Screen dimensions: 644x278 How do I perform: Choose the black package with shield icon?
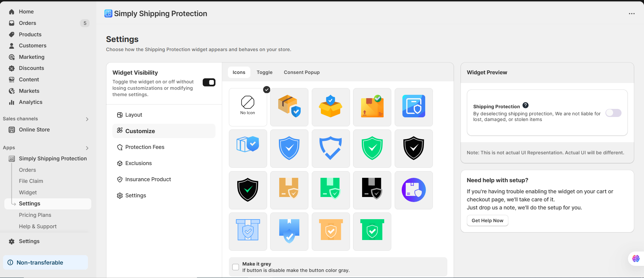click(372, 190)
